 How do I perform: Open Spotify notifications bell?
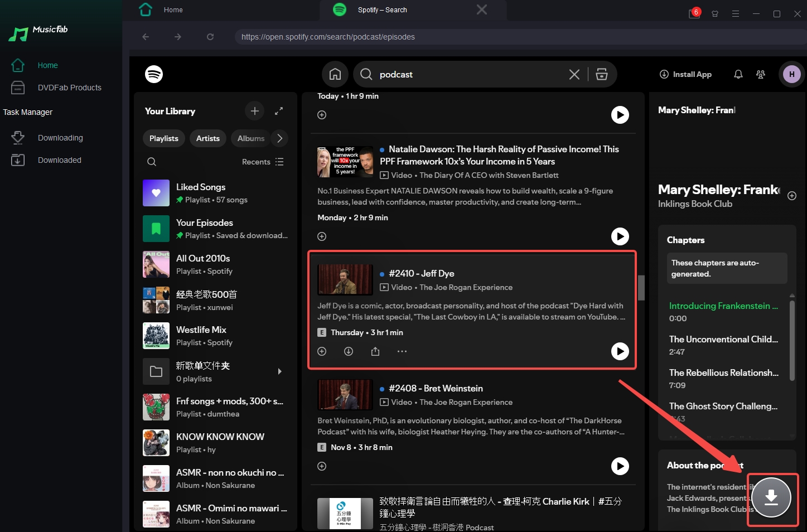(x=738, y=74)
